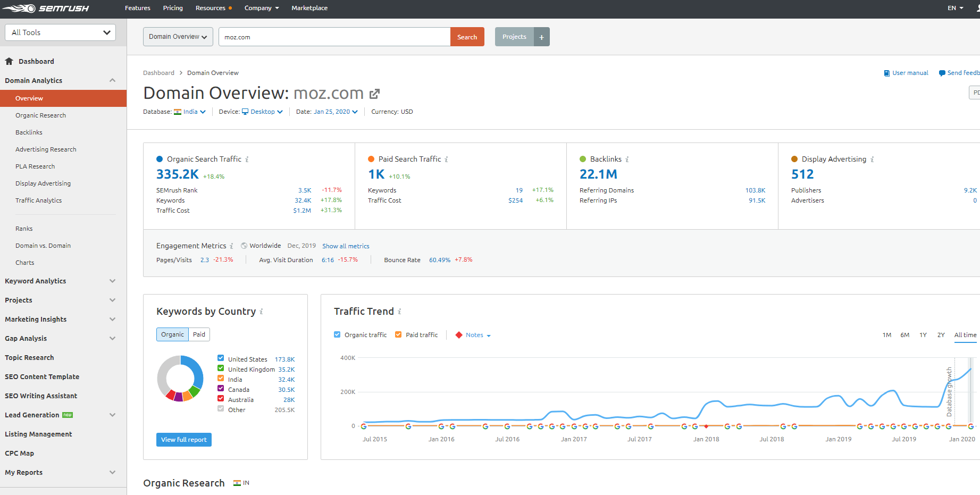Select the 6M time range tab

[x=905, y=335]
